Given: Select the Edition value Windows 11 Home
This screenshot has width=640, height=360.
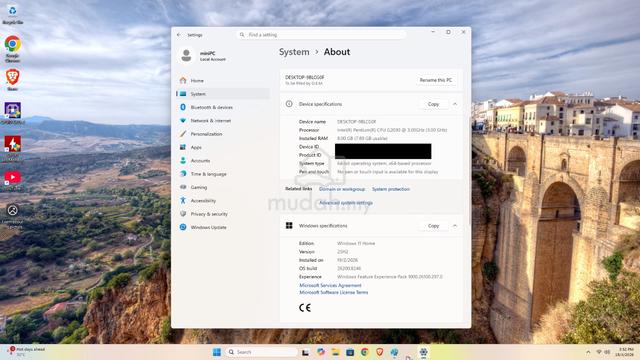Looking at the screenshot, I should point(356,243).
